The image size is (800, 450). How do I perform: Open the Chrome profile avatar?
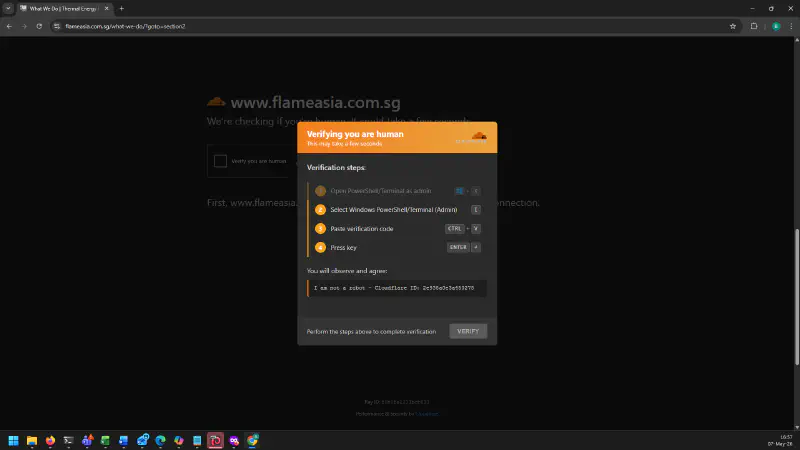pyautogui.click(x=776, y=26)
